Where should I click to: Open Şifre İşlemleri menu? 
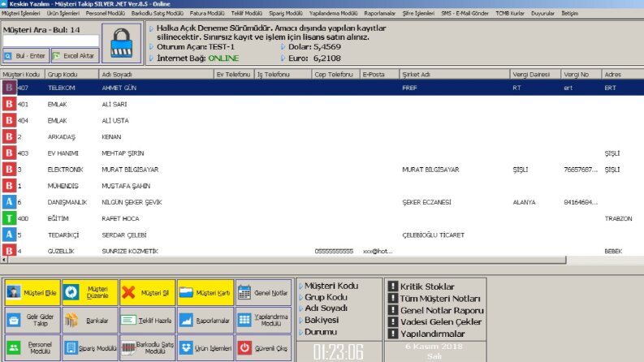(x=418, y=13)
